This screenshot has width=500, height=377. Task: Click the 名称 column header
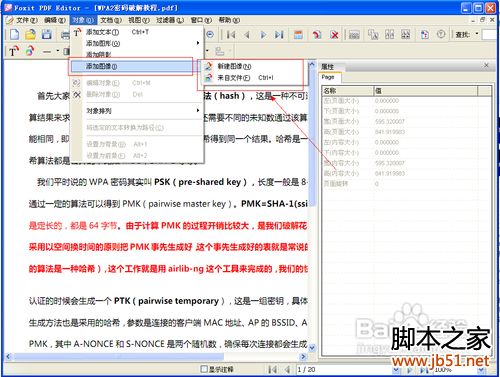(347, 91)
